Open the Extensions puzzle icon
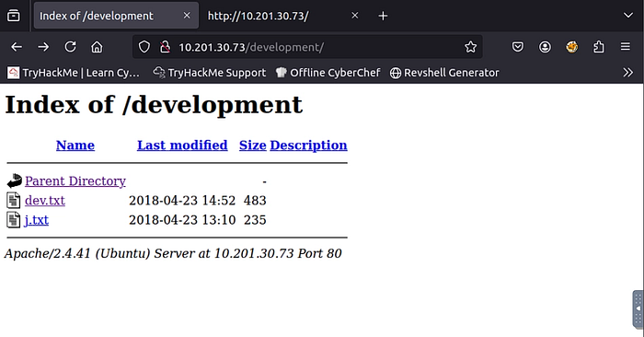The width and height of the screenshot is (644, 337). click(599, 47)
